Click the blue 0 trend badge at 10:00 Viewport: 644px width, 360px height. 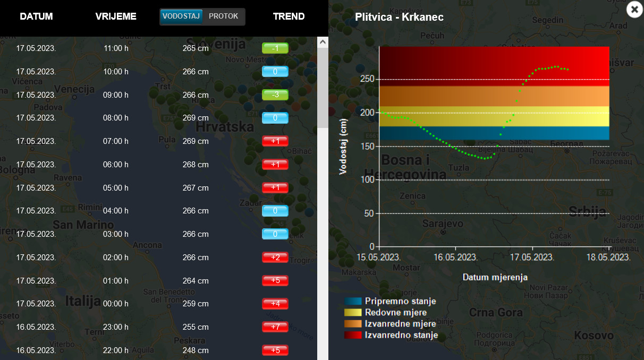pos(275,72)
